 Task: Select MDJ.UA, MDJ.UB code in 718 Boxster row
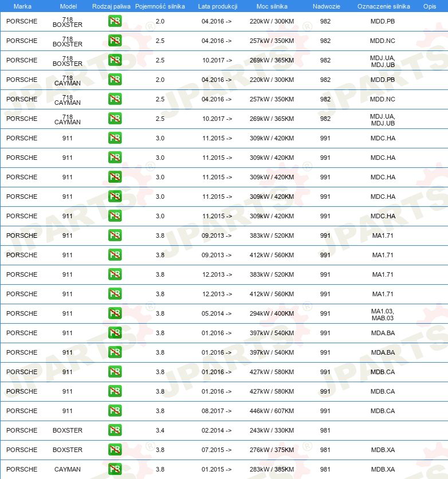(x=383, y=61)
